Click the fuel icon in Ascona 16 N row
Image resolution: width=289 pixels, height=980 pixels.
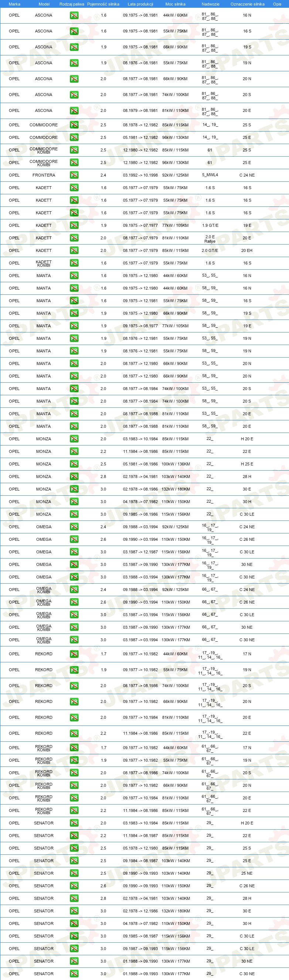74,16
